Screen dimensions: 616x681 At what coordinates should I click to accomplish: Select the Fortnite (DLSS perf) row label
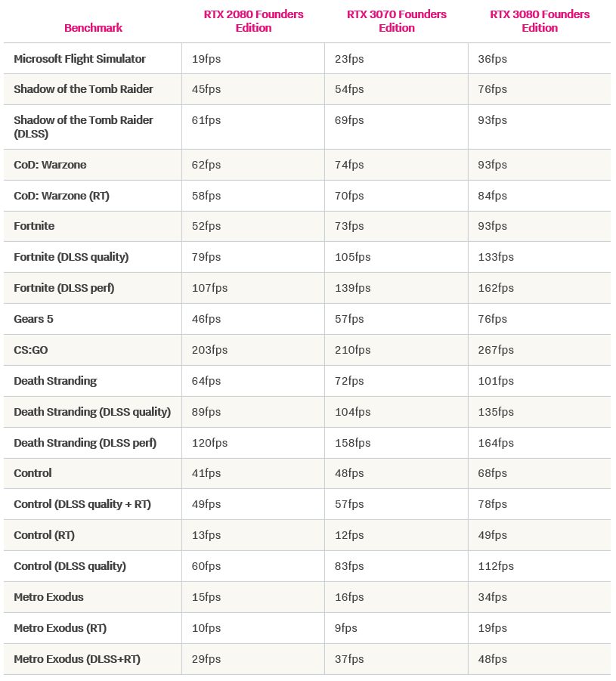click(63, 288)
